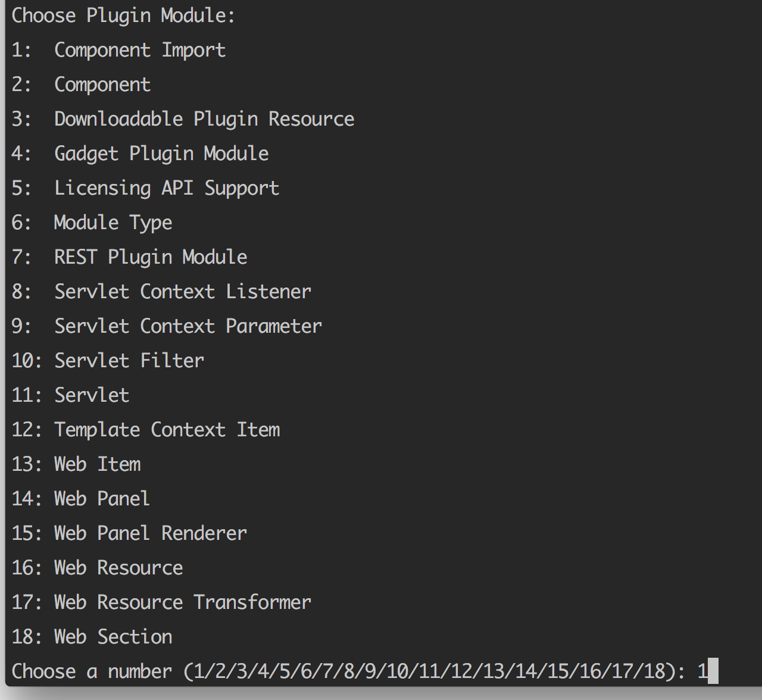Click '17: Web Resource Transformer' line

point(161,602)
